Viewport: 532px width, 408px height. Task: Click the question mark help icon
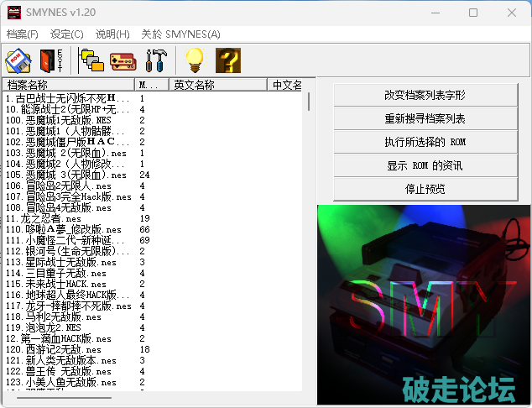pyautogui.click(x=228, y=60)
